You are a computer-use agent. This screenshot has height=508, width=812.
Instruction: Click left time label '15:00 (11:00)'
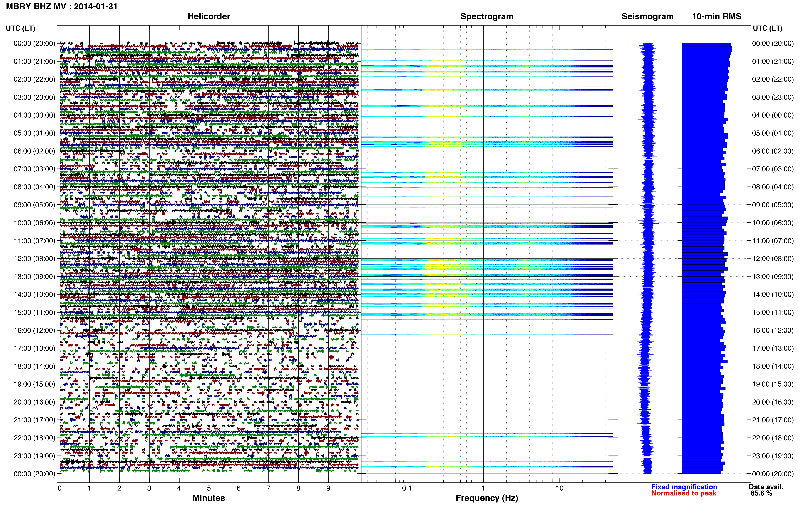(x=34, y=312)
